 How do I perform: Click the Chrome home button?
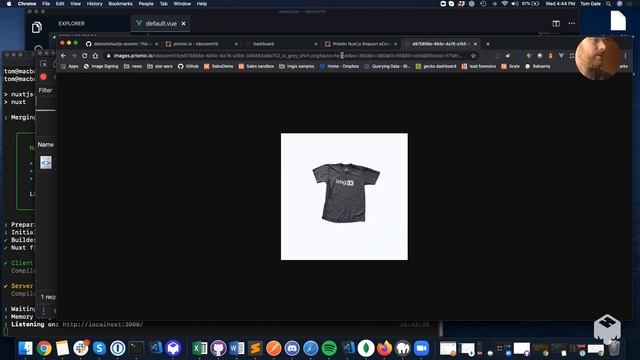[x=95, y=56]
